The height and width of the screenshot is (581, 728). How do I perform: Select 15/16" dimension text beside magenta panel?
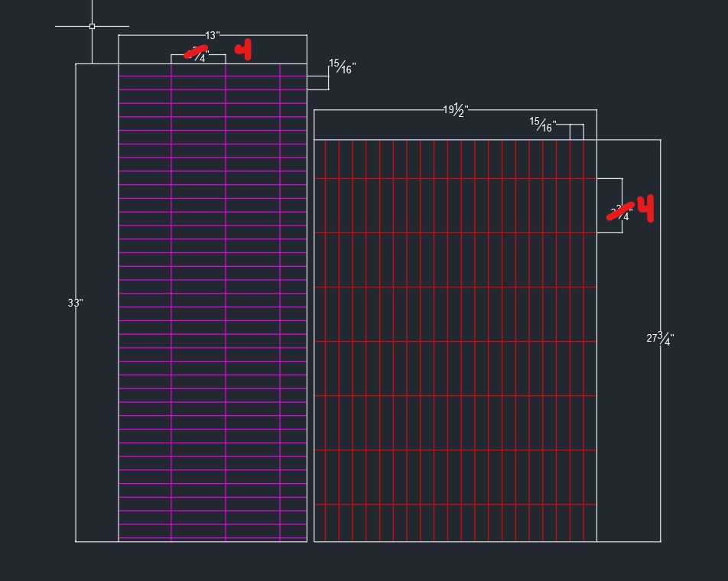pos(342,67)
